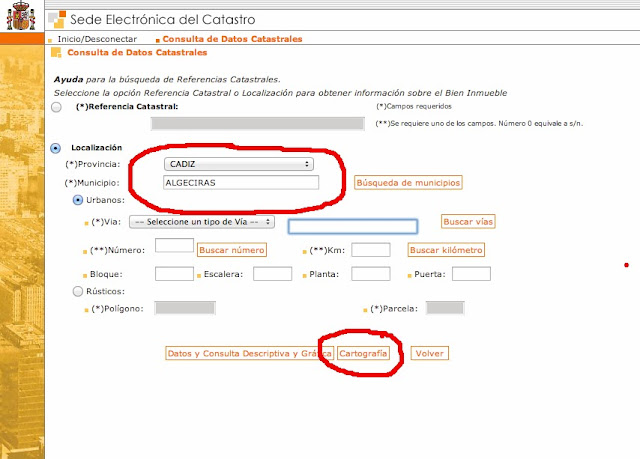Click the Volver button

click(430, 353)
